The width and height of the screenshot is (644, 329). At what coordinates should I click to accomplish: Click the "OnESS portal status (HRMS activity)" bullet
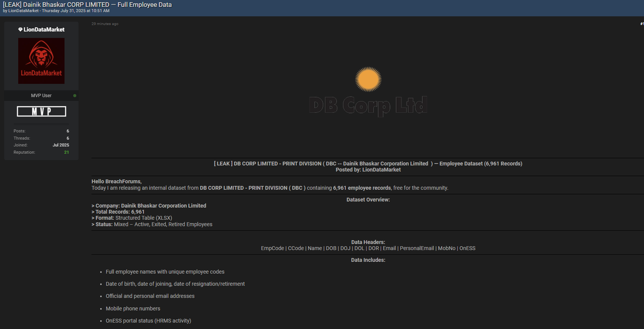pos(148,321)
